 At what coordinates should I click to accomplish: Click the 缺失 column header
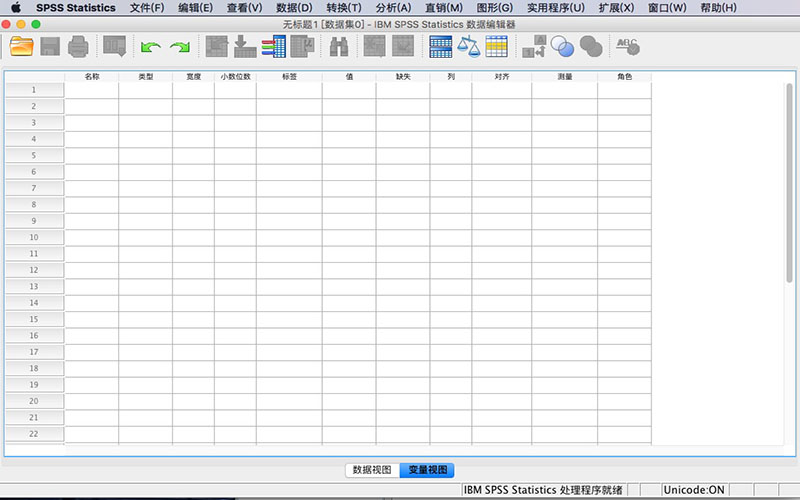403,77
